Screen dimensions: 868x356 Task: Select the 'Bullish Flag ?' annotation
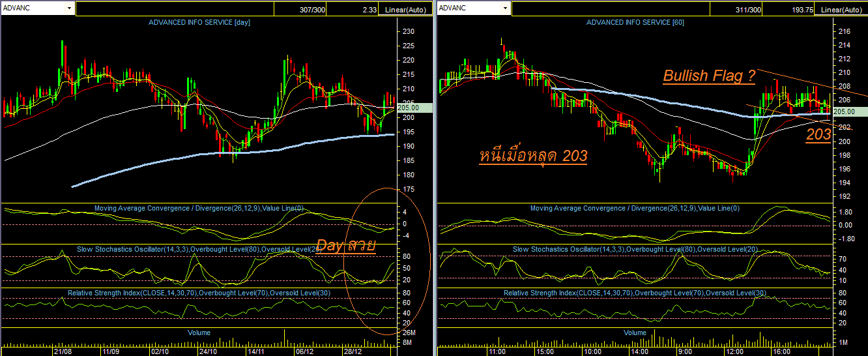click(709, 76)
